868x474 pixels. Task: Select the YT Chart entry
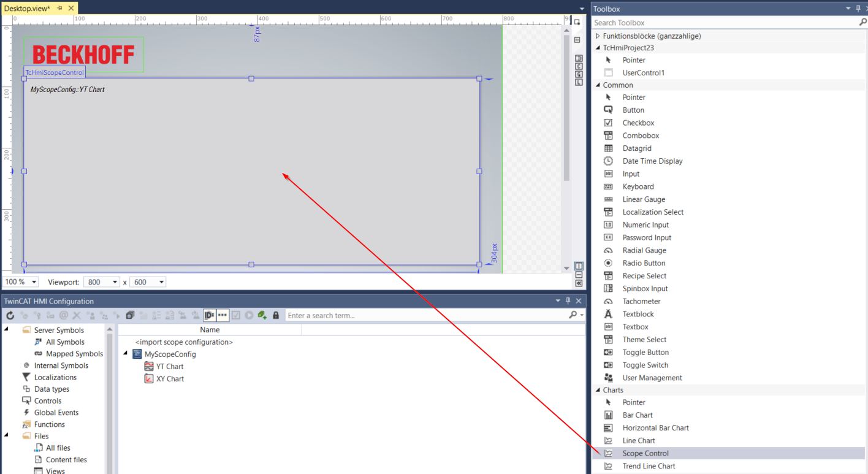(170, 366)
